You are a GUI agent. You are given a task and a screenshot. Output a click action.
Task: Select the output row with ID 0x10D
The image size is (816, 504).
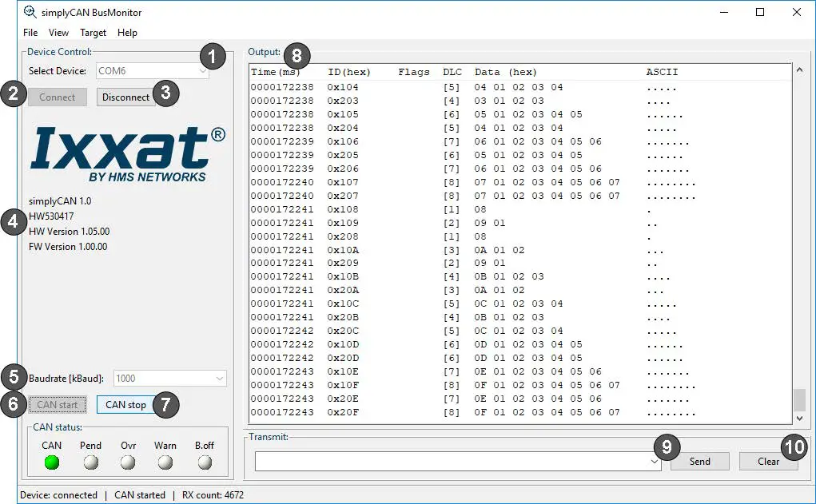[520, 343]
